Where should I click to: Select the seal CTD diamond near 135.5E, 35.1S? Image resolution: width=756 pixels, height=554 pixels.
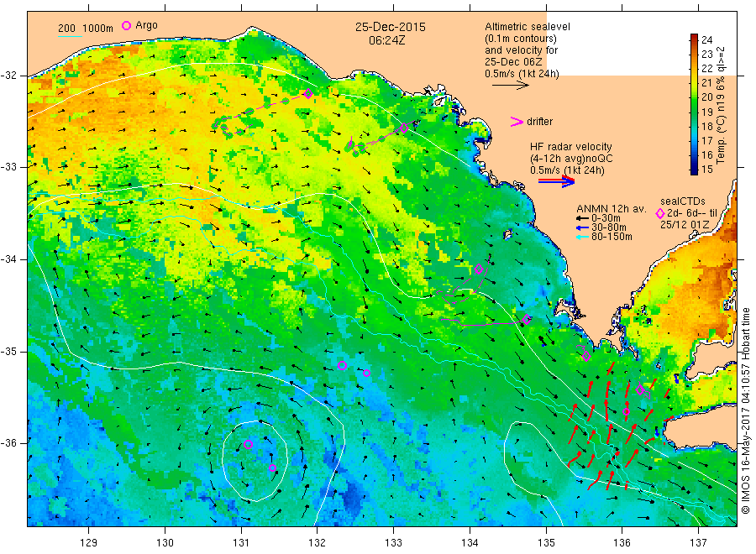(586, 357)
